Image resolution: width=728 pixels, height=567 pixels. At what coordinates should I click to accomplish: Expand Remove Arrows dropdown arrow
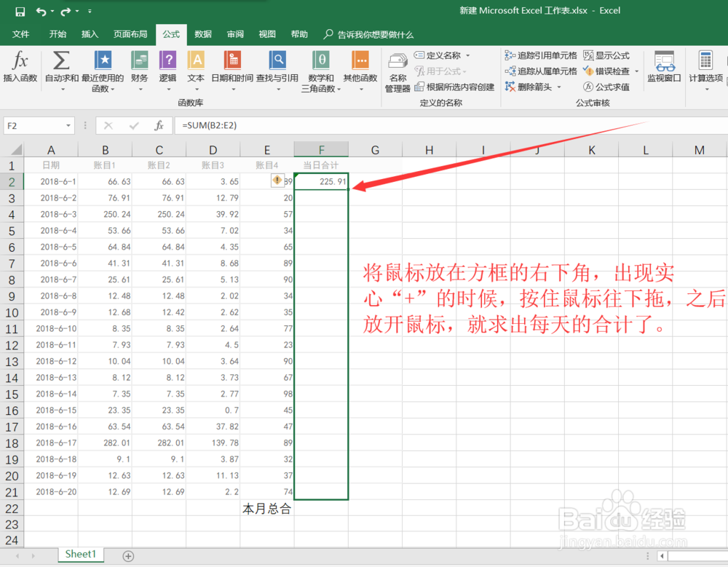pos(559,87)
